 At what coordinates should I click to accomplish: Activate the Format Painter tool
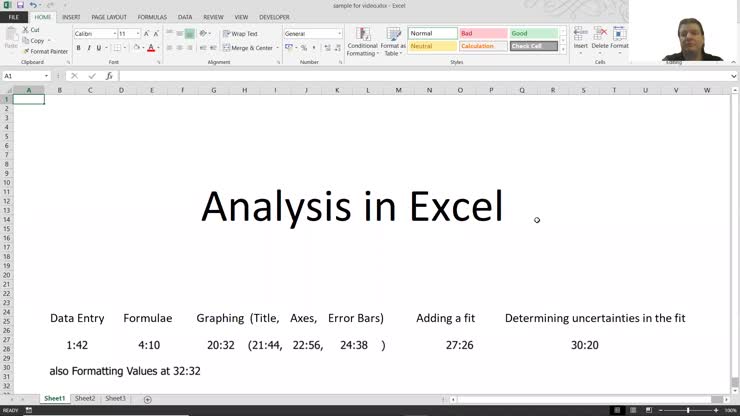(x=45, y=51)
